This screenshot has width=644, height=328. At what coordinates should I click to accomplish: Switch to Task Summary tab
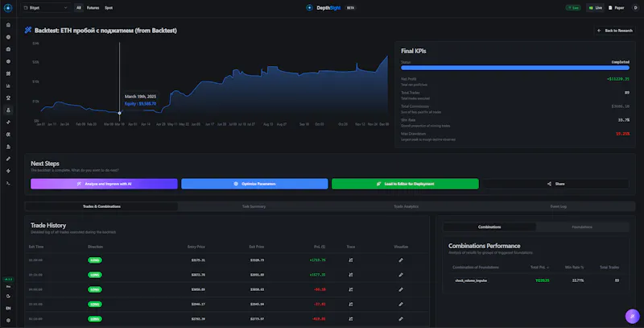[x=254, y=206]
